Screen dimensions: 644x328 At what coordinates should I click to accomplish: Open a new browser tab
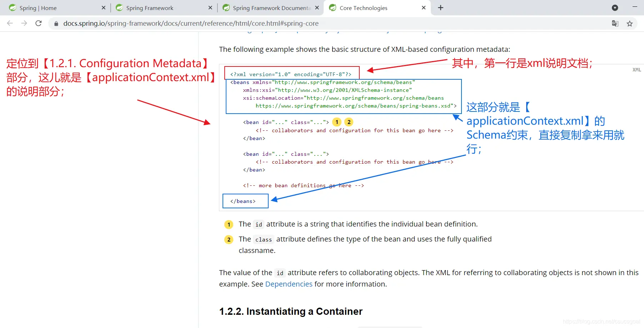coord(441,8)
